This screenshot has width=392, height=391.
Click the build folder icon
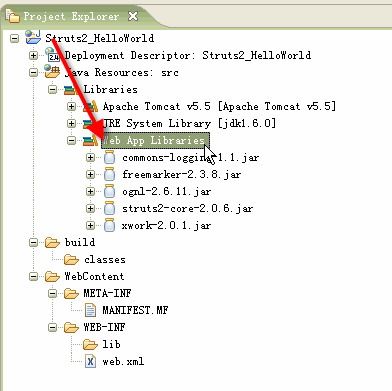[52, 242]
